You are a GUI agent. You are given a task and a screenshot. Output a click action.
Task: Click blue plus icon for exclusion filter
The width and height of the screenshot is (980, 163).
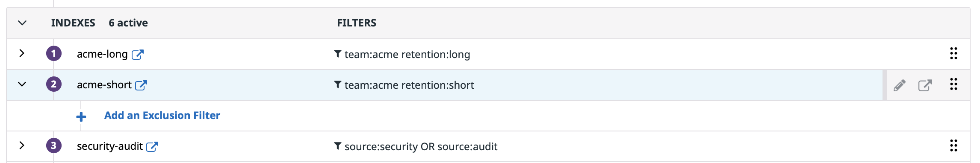pyautogui.click(x=81, y=116)
